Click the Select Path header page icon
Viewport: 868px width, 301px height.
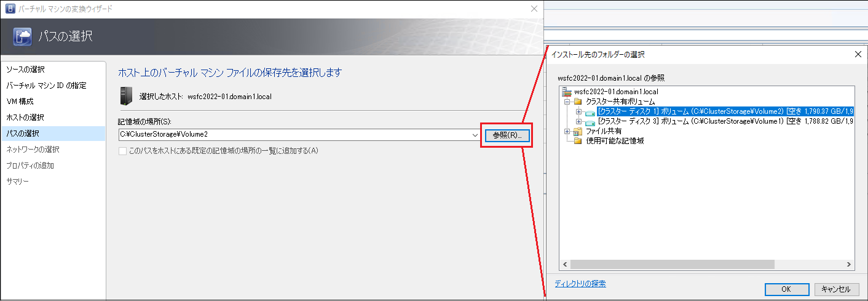click(x=22, y=36)
